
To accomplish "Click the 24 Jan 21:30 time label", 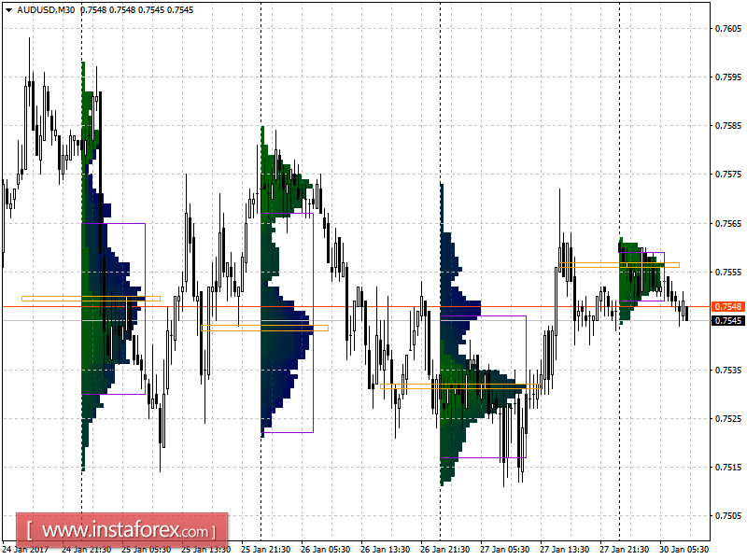I will point(86,550).
